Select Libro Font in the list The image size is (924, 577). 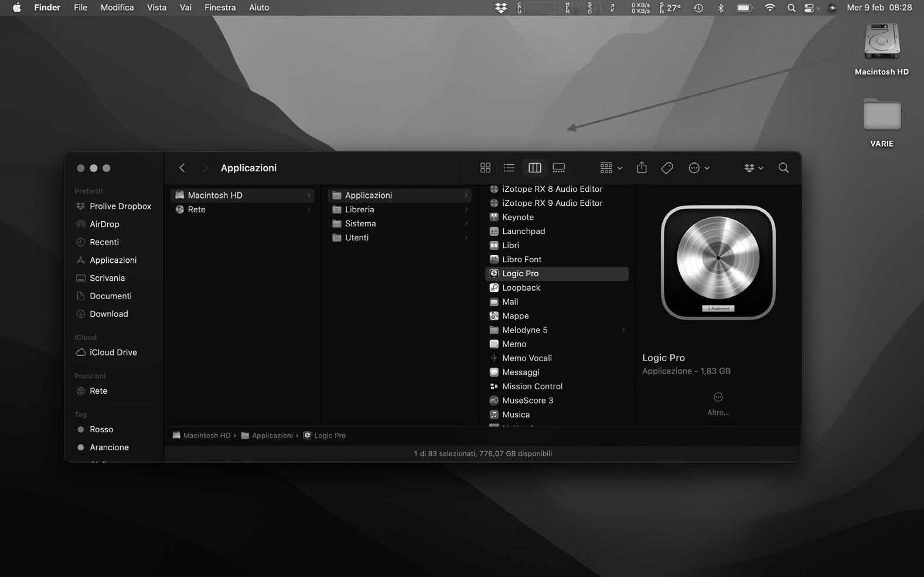[557, 259]
